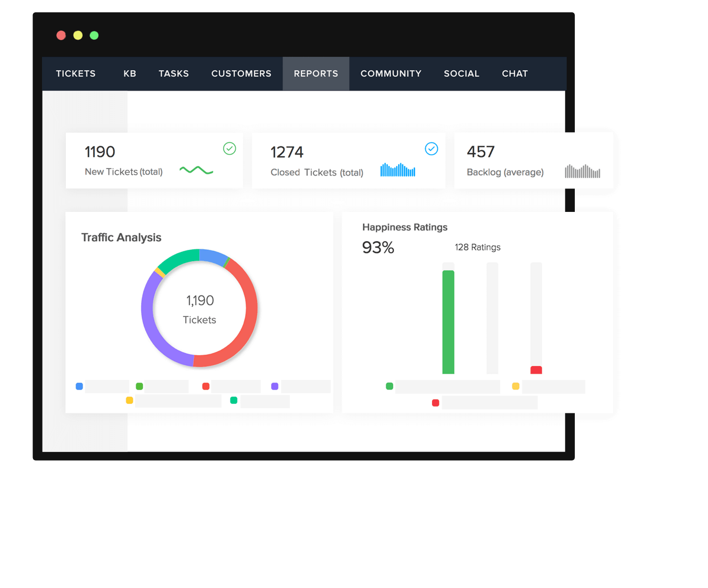Open the Community section
The width and height of the screenshot is (708, 588).
coord(391,73)
